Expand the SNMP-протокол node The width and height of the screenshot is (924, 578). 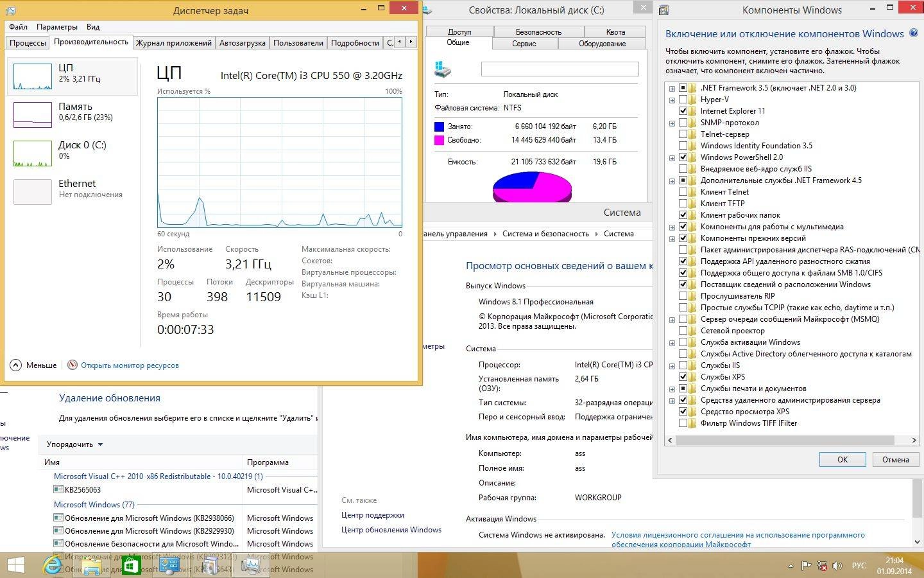[x=672, y=123]
